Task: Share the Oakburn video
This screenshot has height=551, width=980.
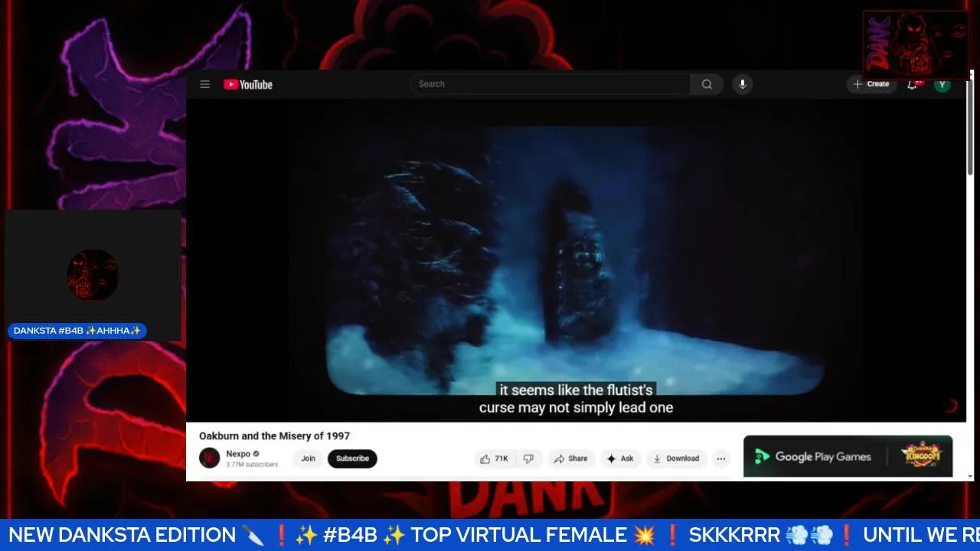Action: click(x=571, y=458)
